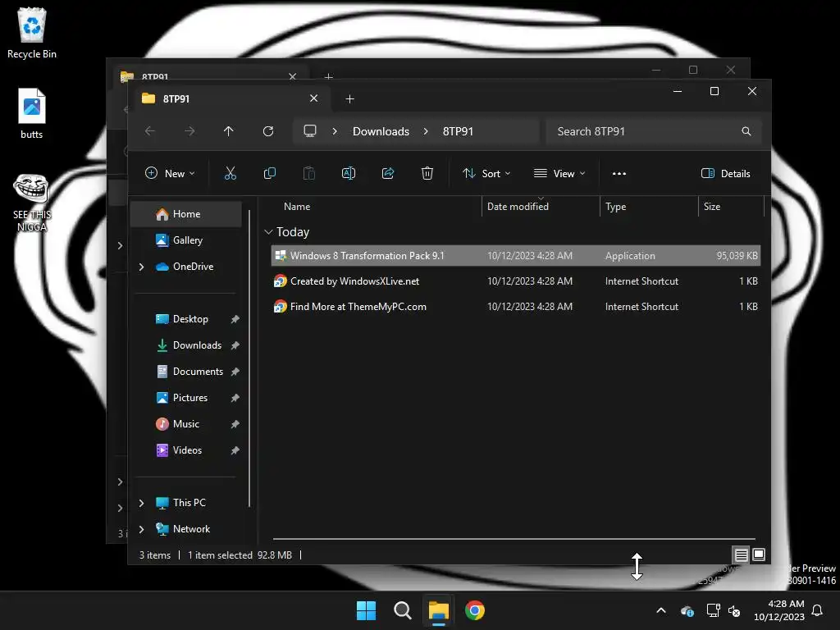Go back with the left arrow

[150, 131]
